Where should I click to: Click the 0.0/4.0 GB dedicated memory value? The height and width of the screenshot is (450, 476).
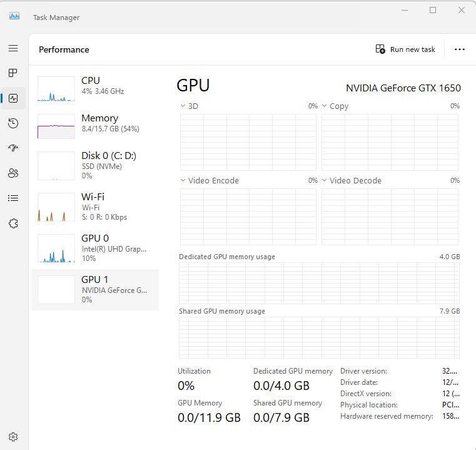[281, 386]
